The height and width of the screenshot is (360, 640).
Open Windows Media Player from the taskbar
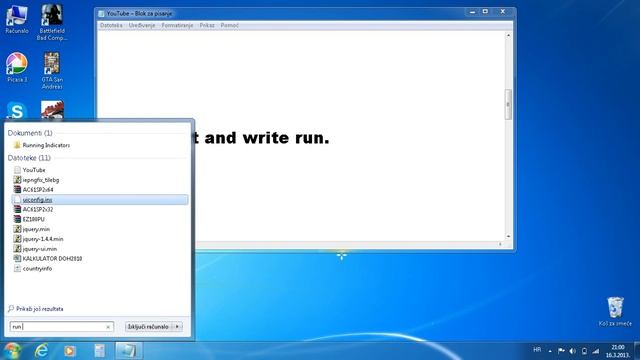coord(69,351)
